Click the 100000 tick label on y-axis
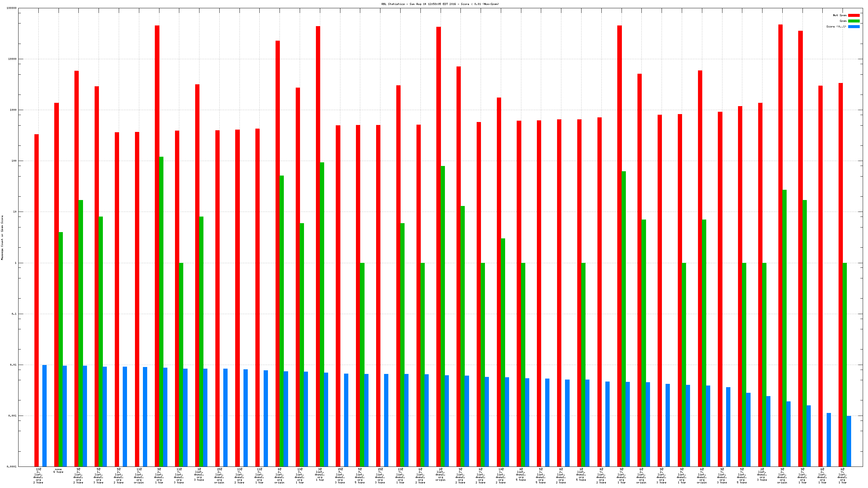This screenshot has width=868, height=488. click(x=12, y=8)
